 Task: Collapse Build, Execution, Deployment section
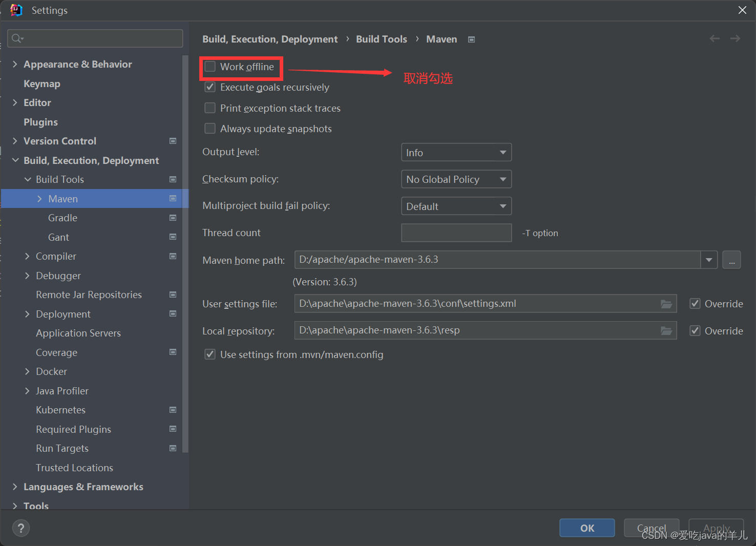[15, 160]
